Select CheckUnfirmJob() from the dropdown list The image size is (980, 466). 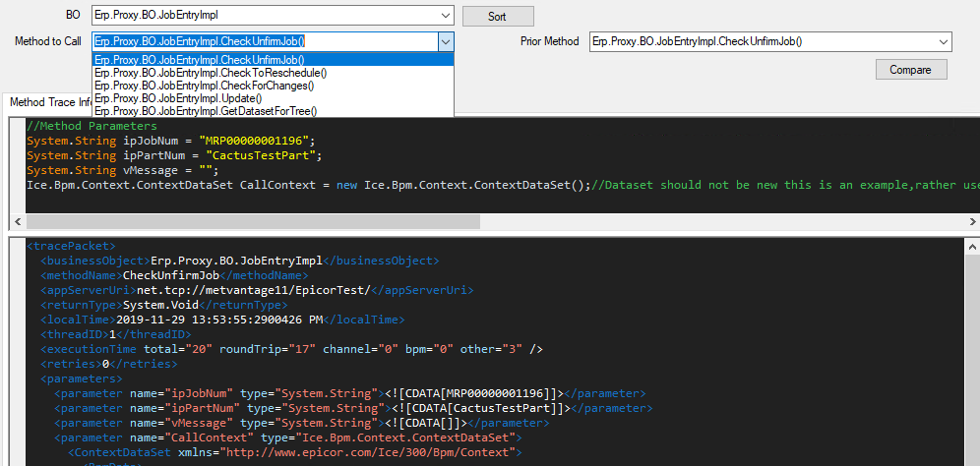pos(274,60)
